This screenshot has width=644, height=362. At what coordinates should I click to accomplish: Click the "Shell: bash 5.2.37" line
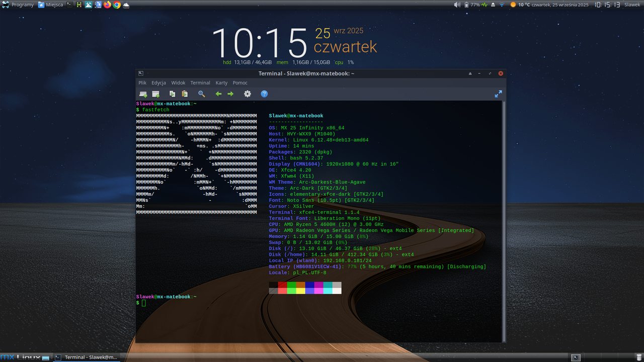296,158
